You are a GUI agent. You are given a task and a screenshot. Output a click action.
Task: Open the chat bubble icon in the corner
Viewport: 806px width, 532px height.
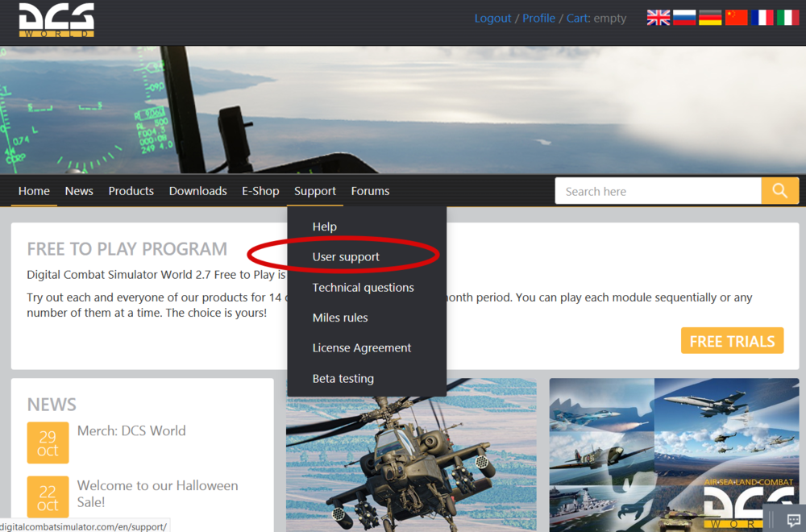[793, 520]
